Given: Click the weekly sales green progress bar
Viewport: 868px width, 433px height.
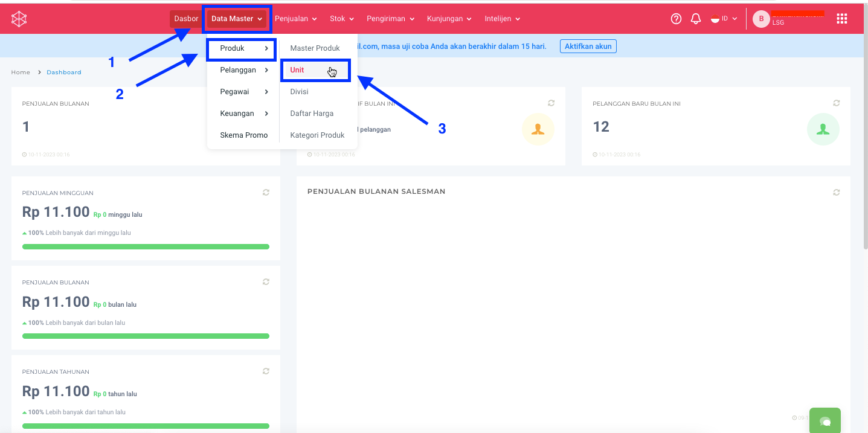Looking at the screenshot, I should (146, 246).
